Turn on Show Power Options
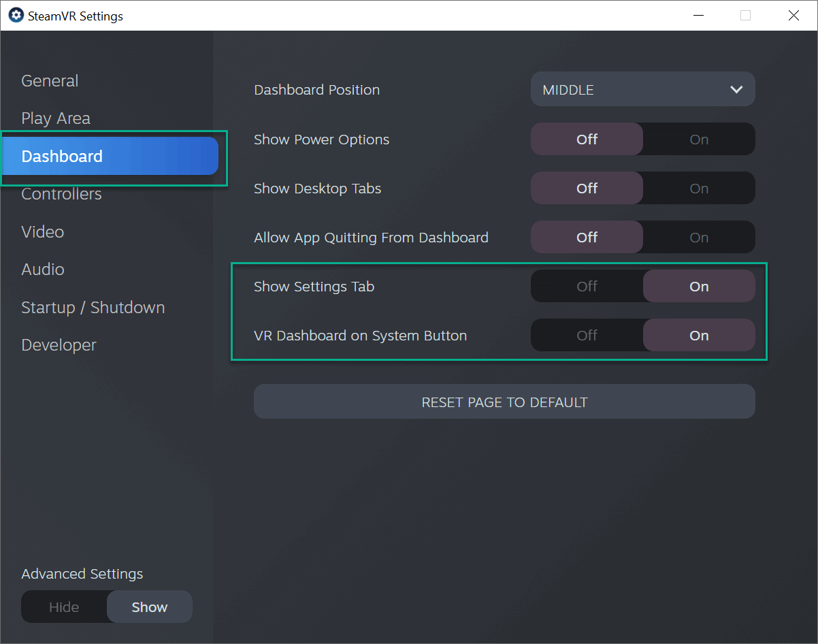 tap(699, 140)
